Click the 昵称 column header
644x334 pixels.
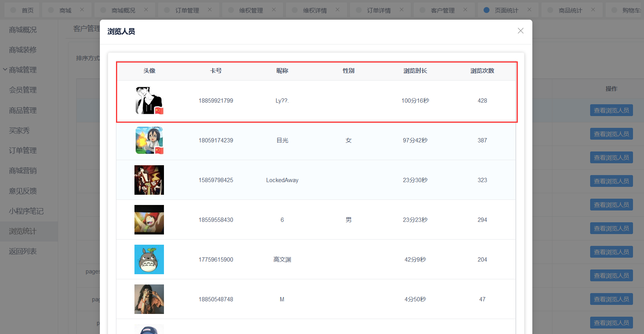(x=282, y=71)
